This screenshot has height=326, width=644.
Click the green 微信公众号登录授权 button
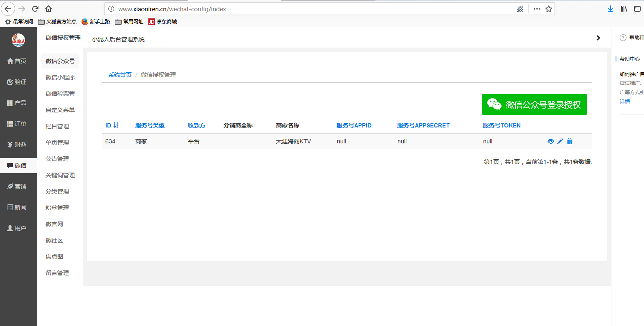coord(534,104)
